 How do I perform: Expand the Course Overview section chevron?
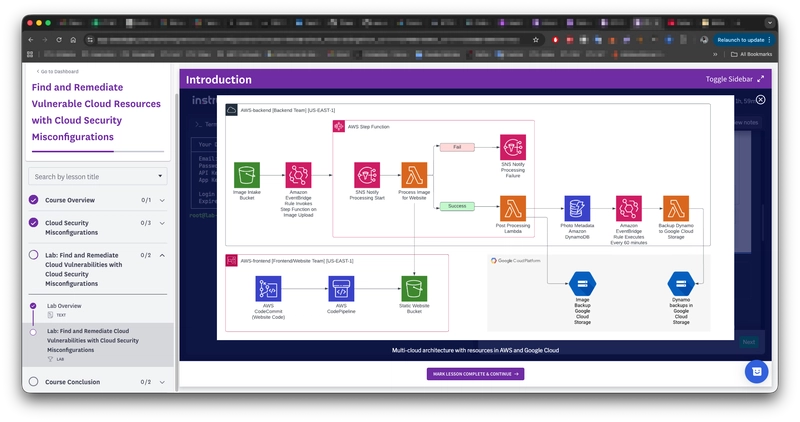pos(162,201)
